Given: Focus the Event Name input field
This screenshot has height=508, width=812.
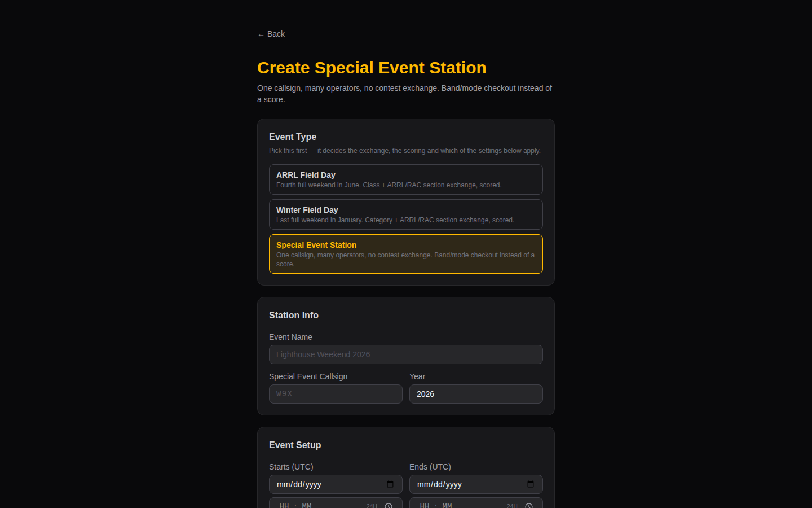Looking at the screenshot, I should (x=406, y=354).
